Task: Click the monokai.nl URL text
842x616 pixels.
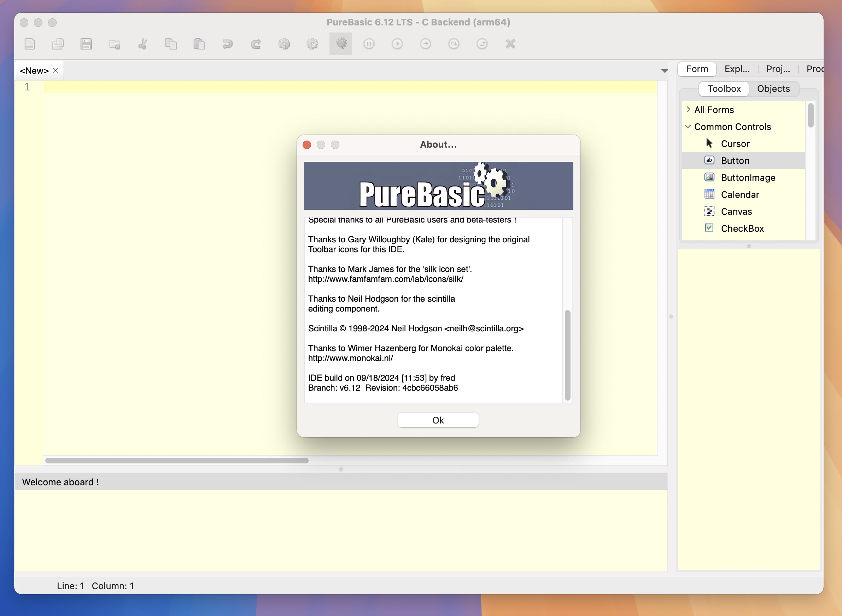Action: point(351,358)
